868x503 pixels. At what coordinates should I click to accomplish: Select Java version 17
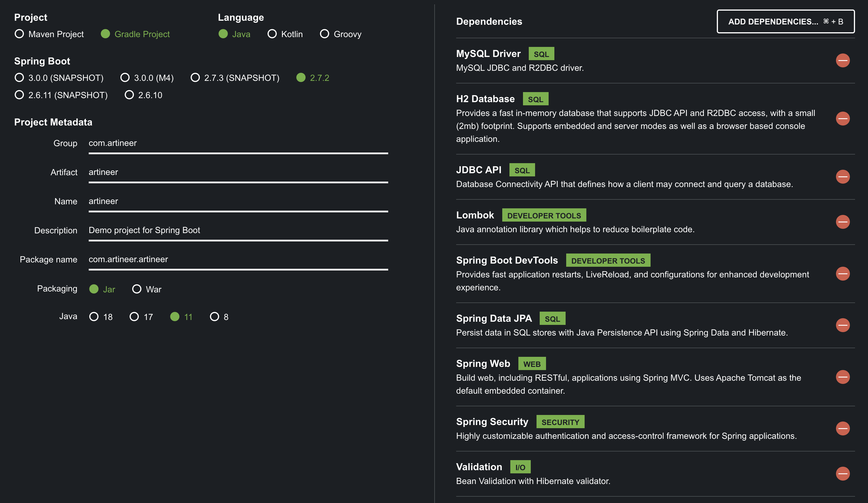click(x=134, y=317)
